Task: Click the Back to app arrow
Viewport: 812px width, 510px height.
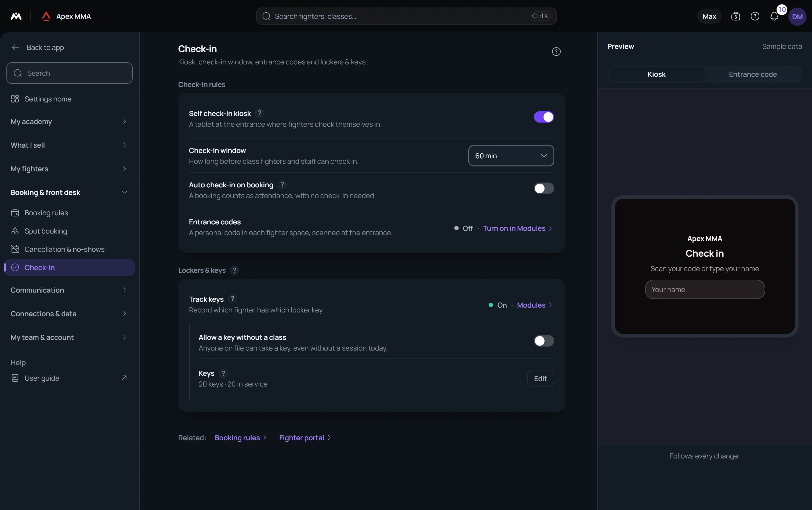Action: pyautogui.click(x=15, y=47)
